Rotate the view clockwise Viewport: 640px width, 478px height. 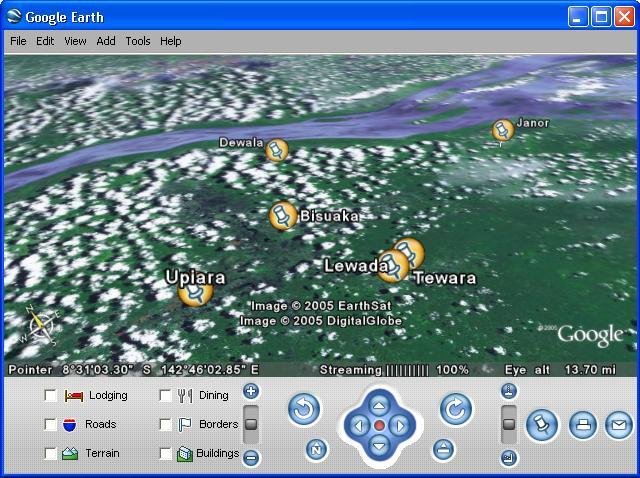click(456, 409)
